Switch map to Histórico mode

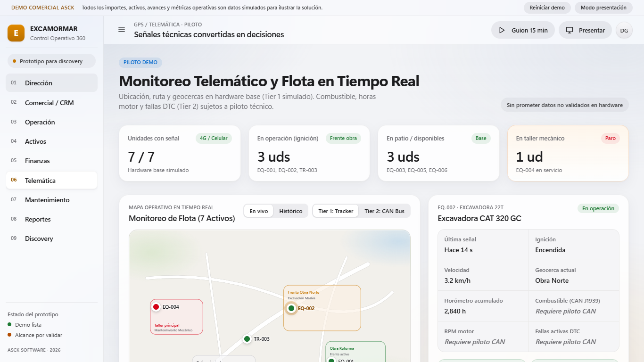click(x=291, y=211)
